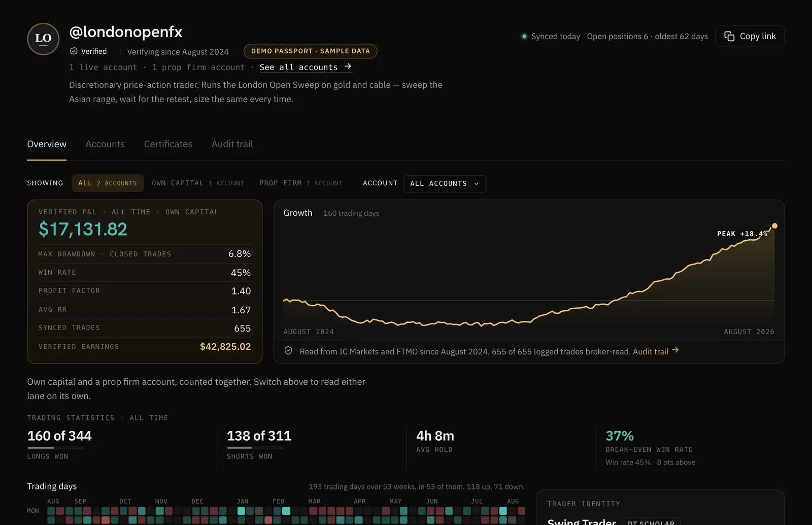Viewport: 812px width, 525px height.
Task: Open the Audit trail tab
Action: [232, 144]
